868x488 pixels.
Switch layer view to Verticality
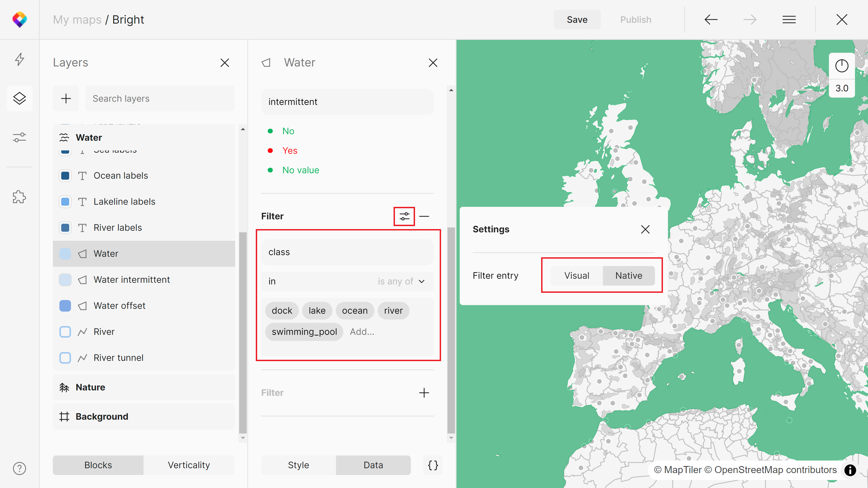(x=189, y=465)
